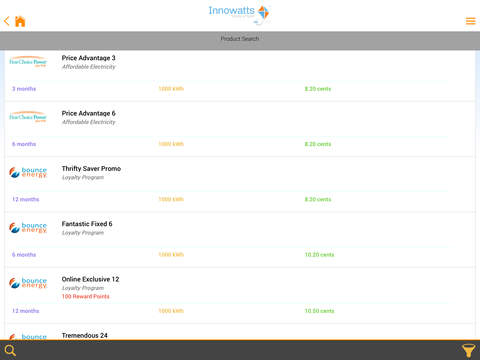Open the filter funnel icon
The height and width of the screenshot is (360, 480).
pyautogui.click(x=468, y=351)
